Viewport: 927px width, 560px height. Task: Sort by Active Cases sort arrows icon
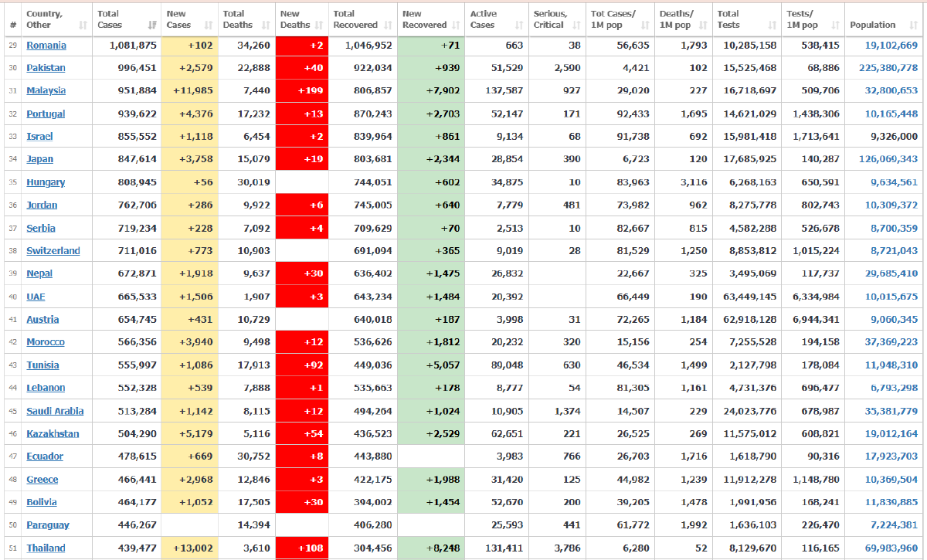coord(518,25)
